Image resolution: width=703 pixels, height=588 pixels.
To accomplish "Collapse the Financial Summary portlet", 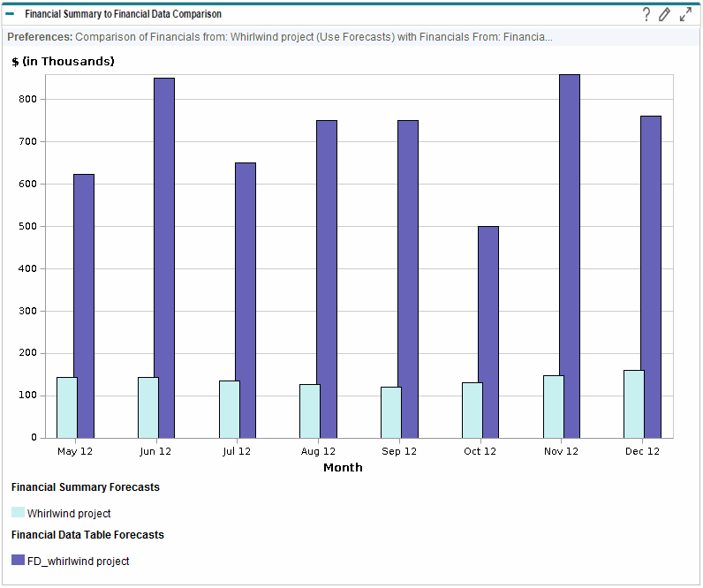I will coord(10,14).
